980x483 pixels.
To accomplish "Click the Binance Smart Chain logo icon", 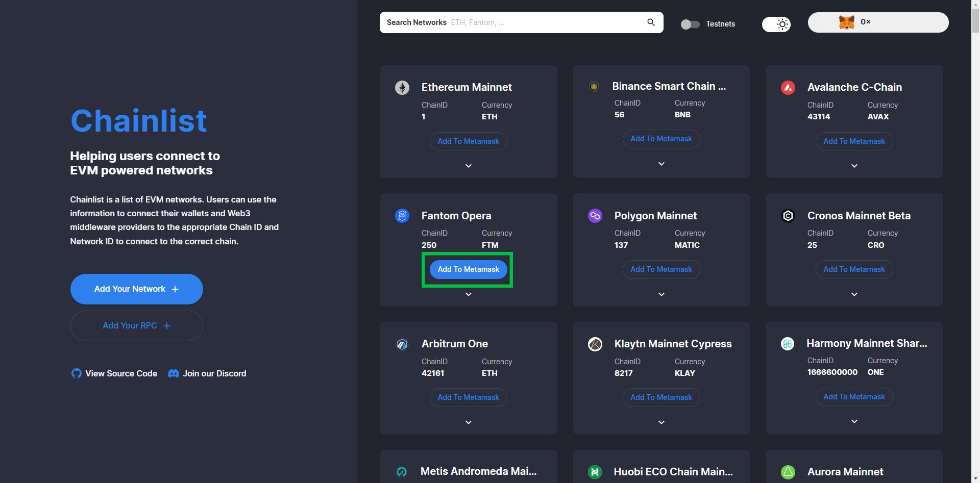I will 594,87.
